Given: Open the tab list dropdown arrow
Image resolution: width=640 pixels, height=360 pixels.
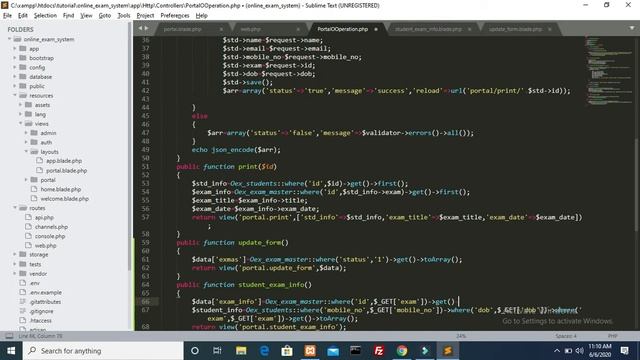Looking at the screenshot, I should pos(632,28).
